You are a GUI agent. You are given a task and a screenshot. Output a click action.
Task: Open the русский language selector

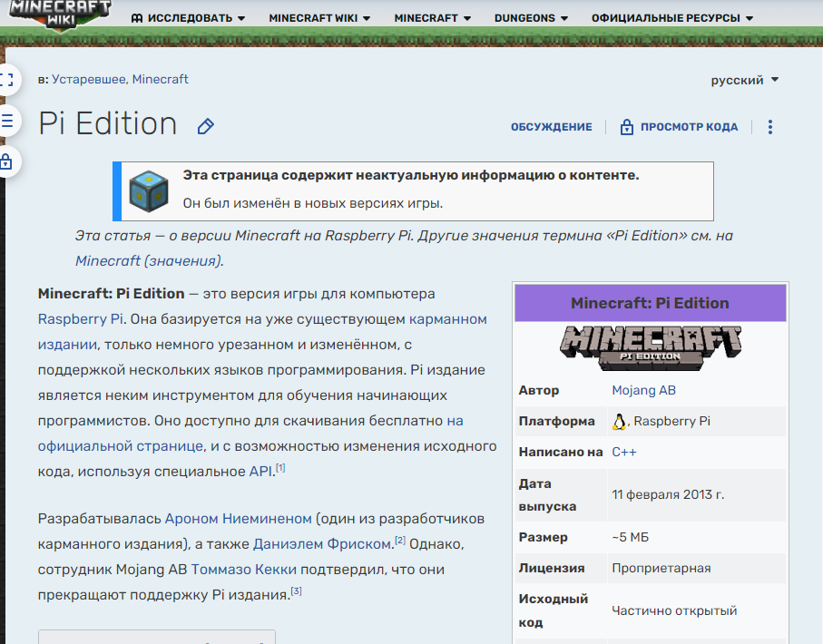point(744,81)
